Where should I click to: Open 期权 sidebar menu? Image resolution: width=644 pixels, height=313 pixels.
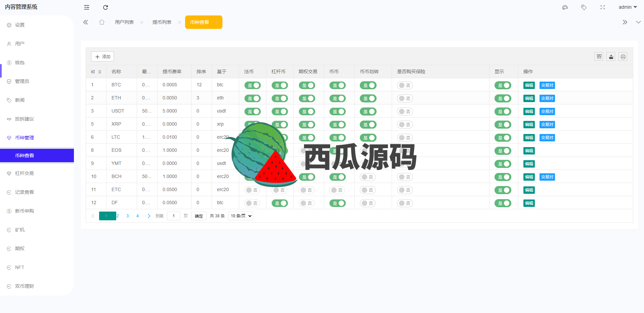[37, 249]
